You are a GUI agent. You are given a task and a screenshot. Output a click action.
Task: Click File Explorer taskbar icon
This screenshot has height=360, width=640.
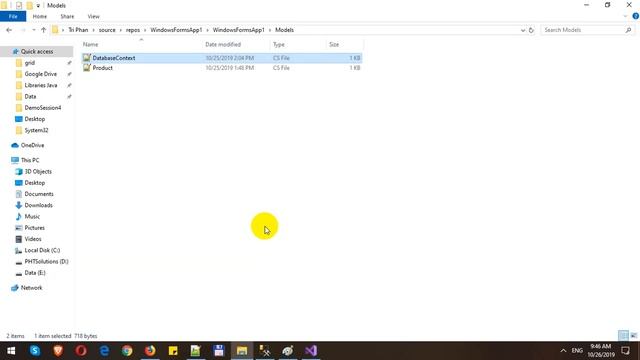click(x=242, y=351)
